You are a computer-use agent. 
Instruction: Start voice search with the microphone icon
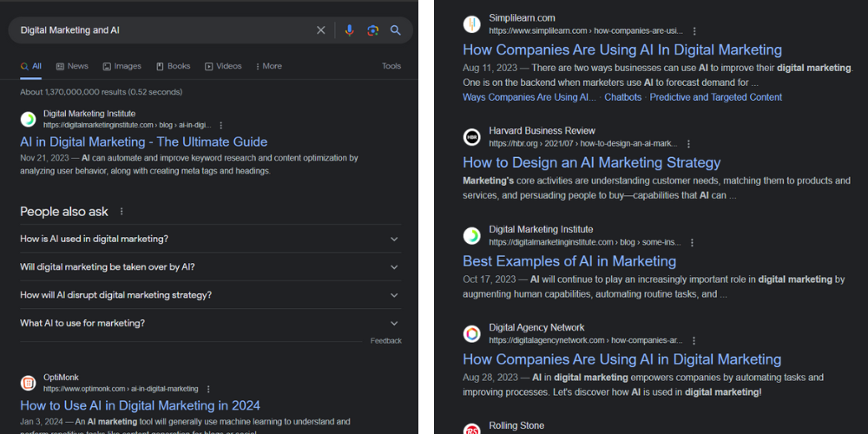349,30
